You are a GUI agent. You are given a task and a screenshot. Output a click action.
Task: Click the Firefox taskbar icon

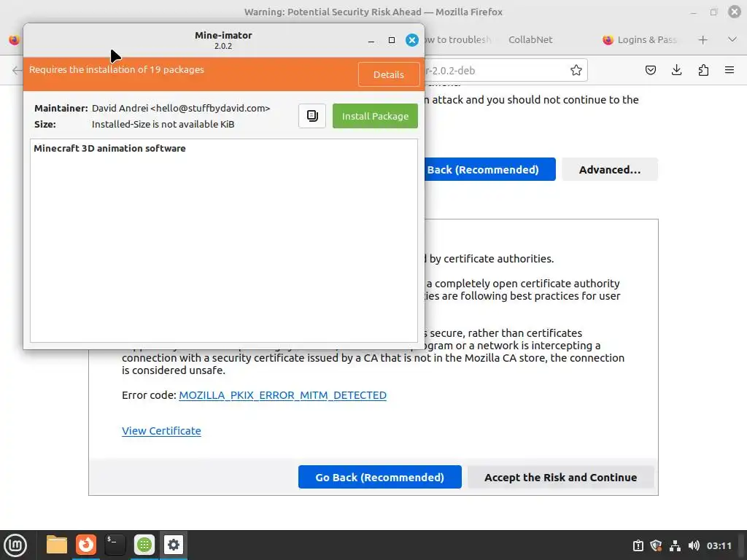pyautogui.click(x=86, y=545)
